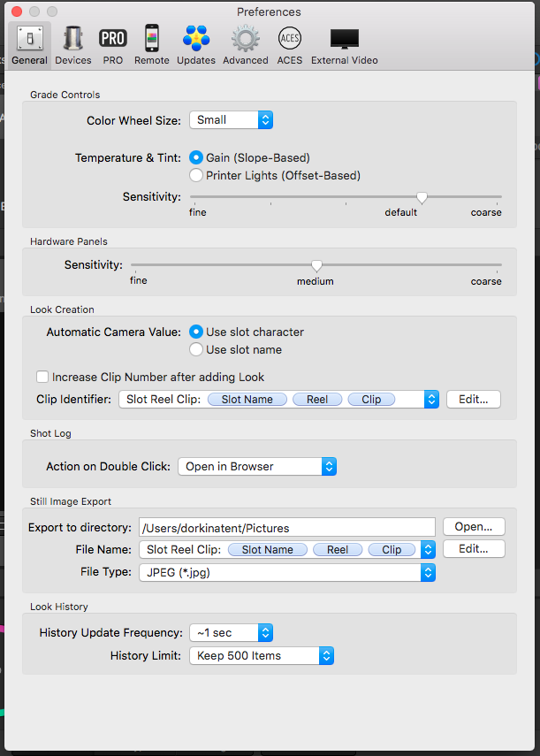
Task: Click Clip token in File Name
Action: (x=392, y=550)
